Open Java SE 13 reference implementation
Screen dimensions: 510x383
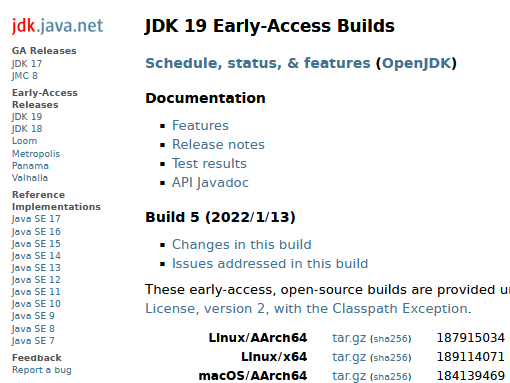pos(36,268)
